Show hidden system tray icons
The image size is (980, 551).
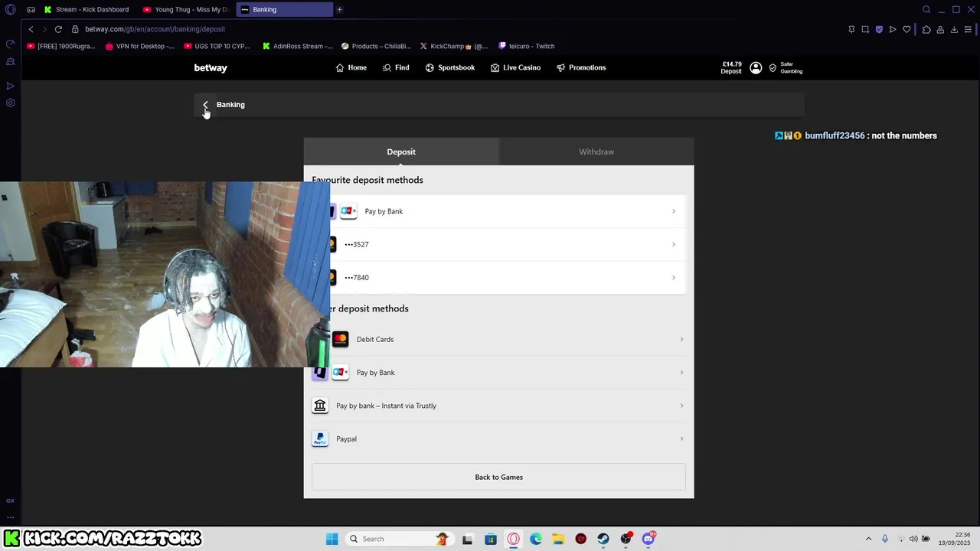[868, 539]
